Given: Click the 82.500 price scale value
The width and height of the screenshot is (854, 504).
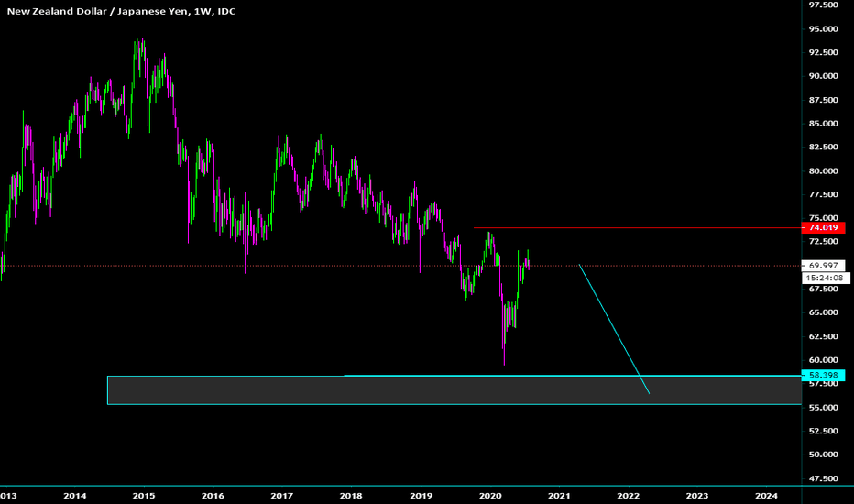Looking at the screenshot, I should click(x=823, y=148).
